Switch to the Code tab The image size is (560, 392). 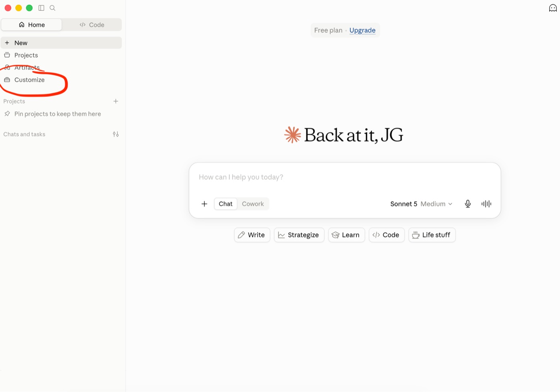tap(92, 25)
